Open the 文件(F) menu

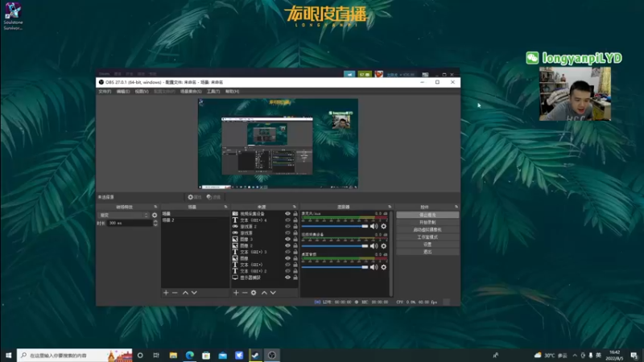[x=105, y=92]
